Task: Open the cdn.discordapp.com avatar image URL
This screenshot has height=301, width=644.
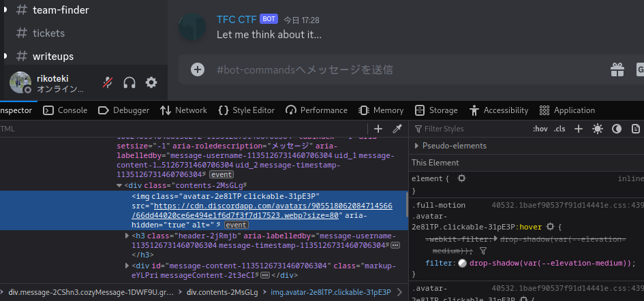Action: pos(262,210)
